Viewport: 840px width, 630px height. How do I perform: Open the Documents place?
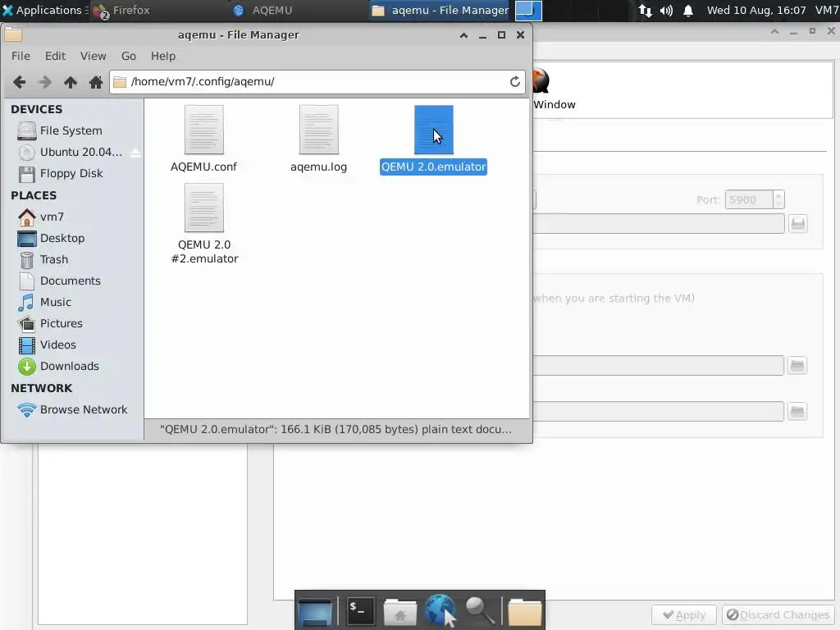tap(71, 281)
